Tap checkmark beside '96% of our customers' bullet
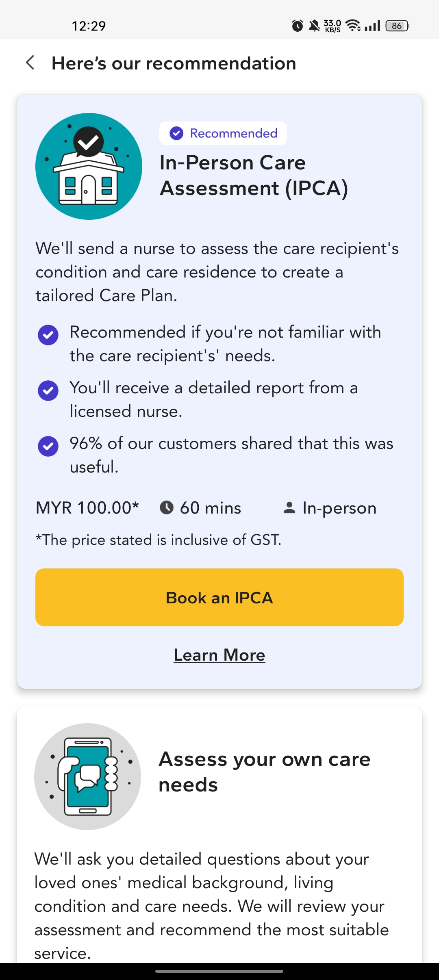The width and height of the screenshot is (439, 980). (48, 446)
